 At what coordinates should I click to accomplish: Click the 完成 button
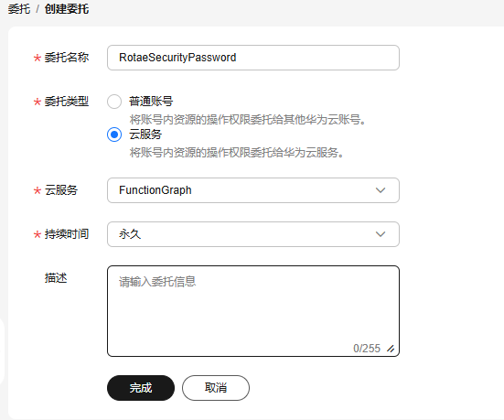(x=141, y=388)
